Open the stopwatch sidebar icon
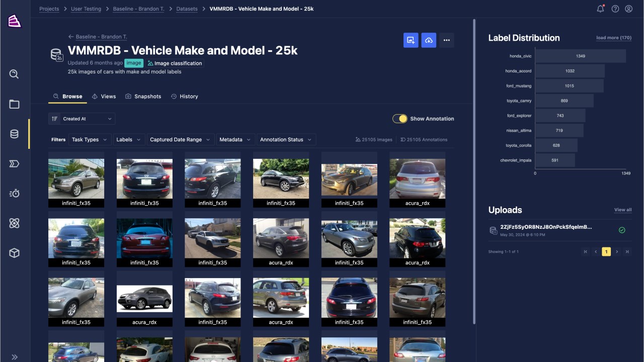This screenshot has height=362, width=644. tap(14, 193)
